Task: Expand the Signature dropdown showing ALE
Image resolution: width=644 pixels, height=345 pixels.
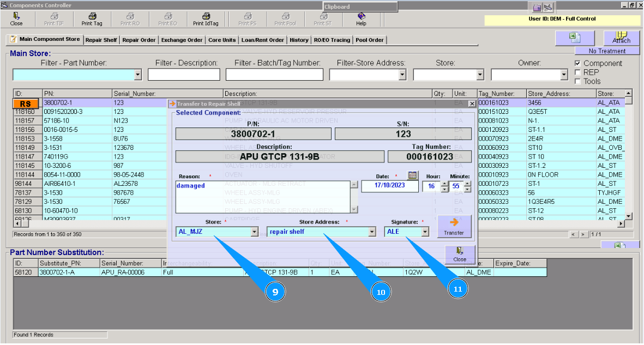Action: tap(426, 231)
